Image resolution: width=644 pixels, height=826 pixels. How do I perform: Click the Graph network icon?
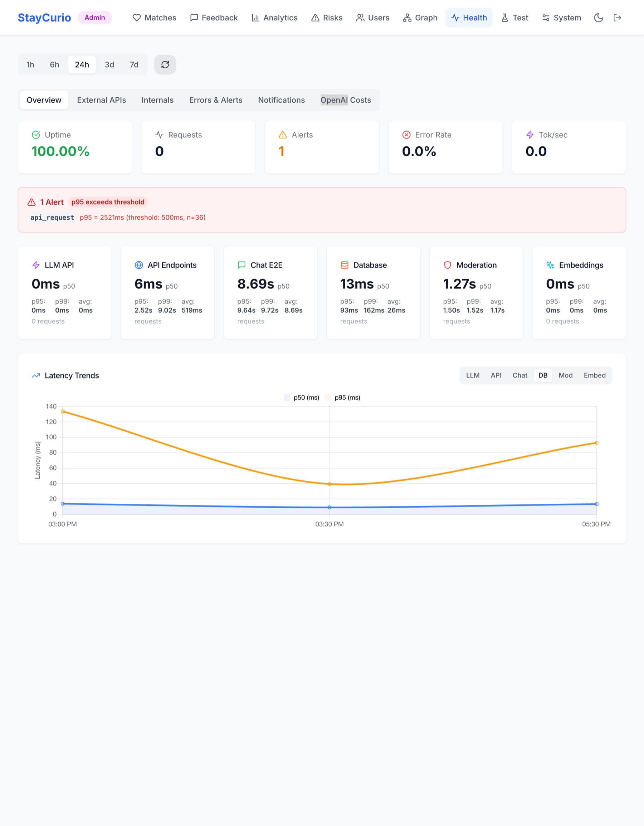(407, 18)
